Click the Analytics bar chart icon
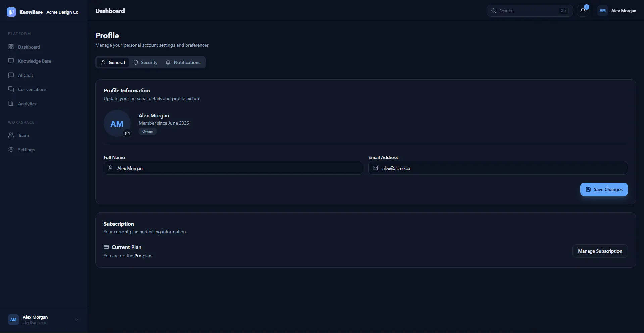The height and width of the screenshot is (333, 644). pyautogui.click(x=11, y=103)
